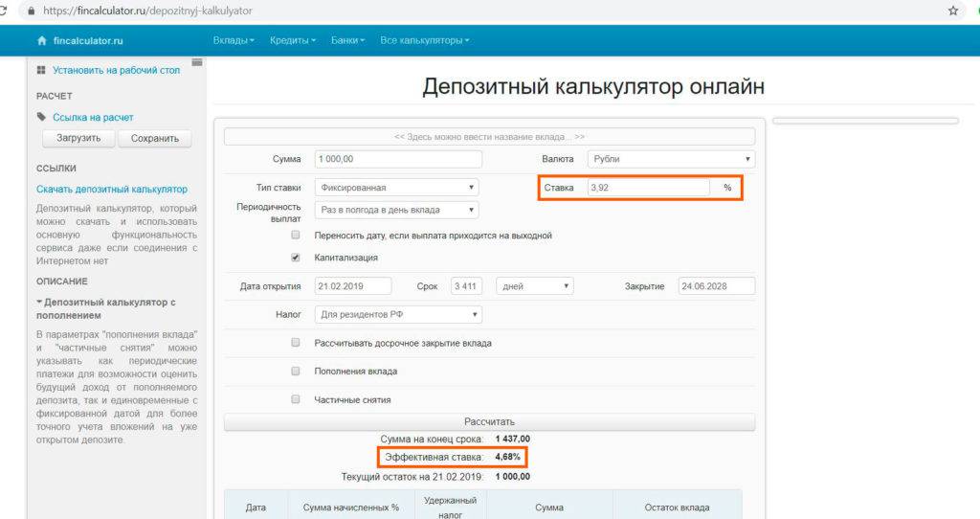Open the Валюта dropdown showing Рубли

click(x=671, y=160)
